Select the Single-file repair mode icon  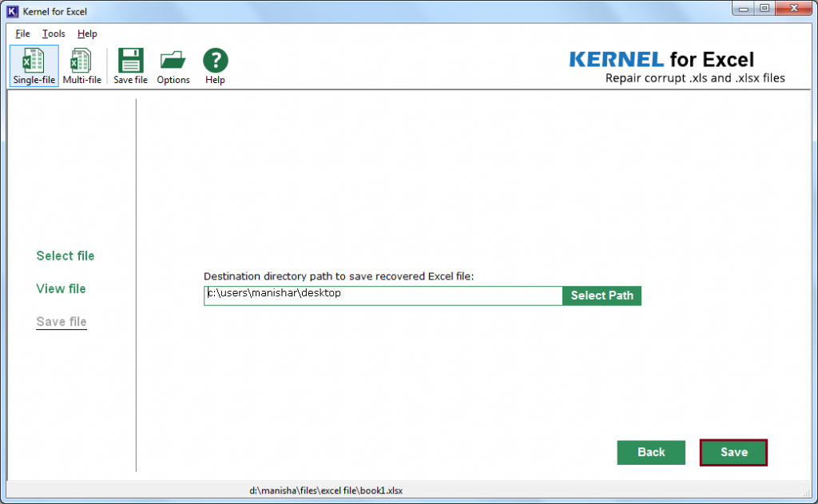34,65
